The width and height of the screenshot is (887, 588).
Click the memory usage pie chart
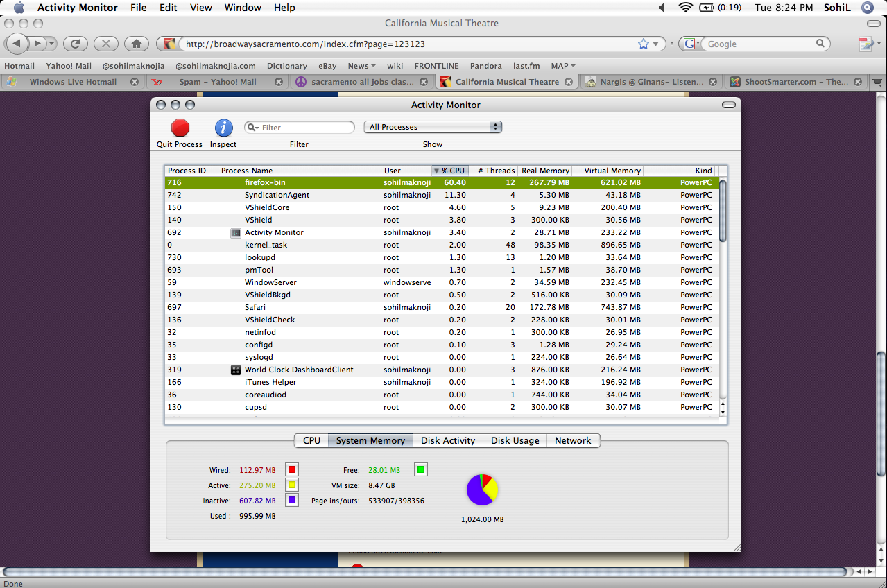click(482, 490)
